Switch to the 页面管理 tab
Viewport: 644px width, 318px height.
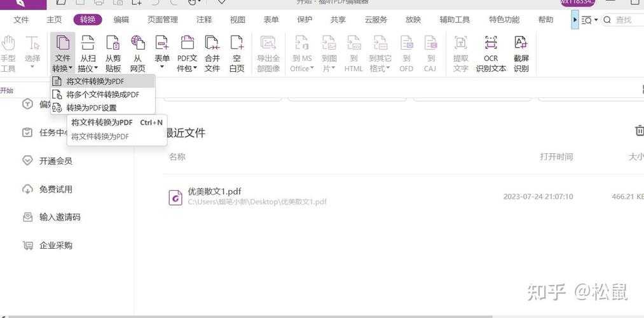pos(163,20)
